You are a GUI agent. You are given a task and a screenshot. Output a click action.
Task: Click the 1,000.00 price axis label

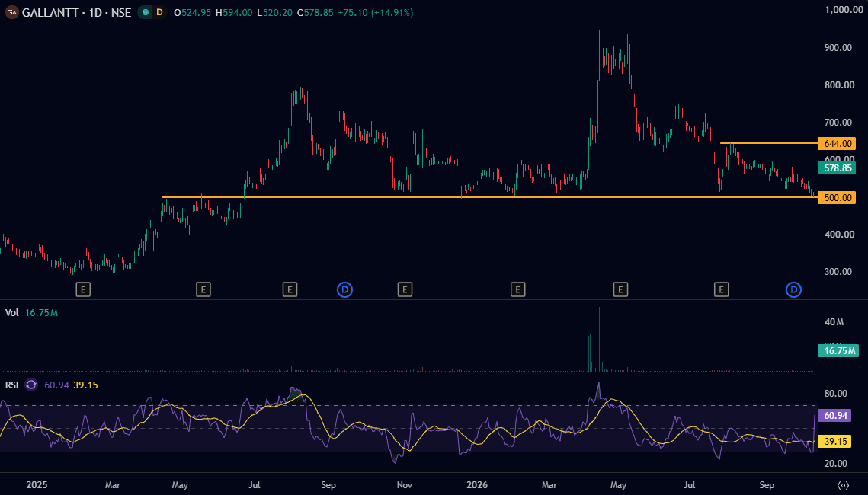click(844, 9)
